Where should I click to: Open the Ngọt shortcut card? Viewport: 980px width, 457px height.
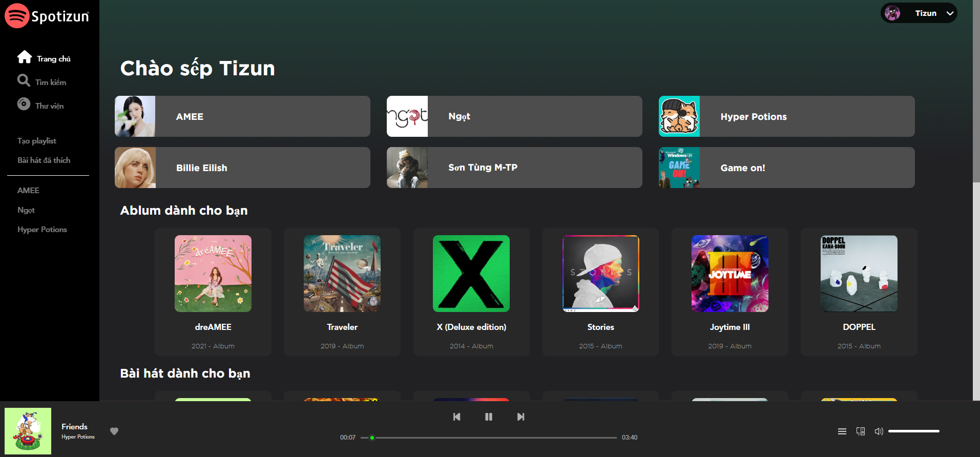(514, 116)
